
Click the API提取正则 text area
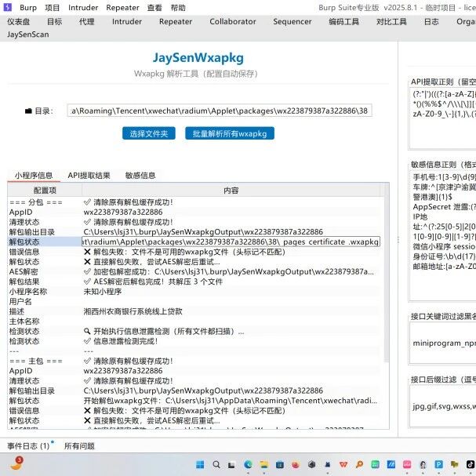[x=443, y=118]
